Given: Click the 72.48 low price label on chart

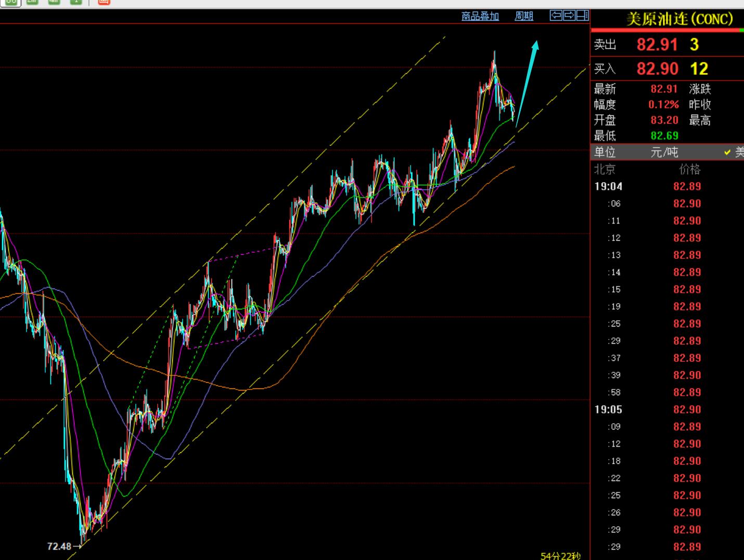Looking at the screenshot, I should click(x=59, y=546).
